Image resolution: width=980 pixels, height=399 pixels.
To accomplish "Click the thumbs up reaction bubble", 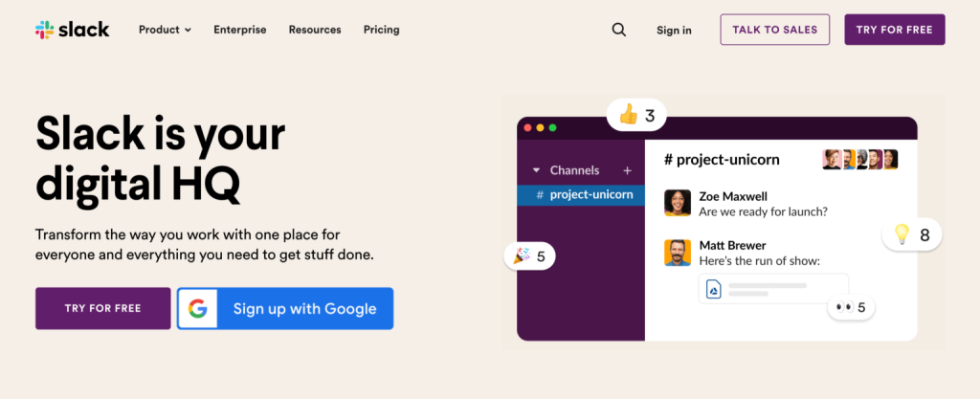I will [x=636, y=117].
